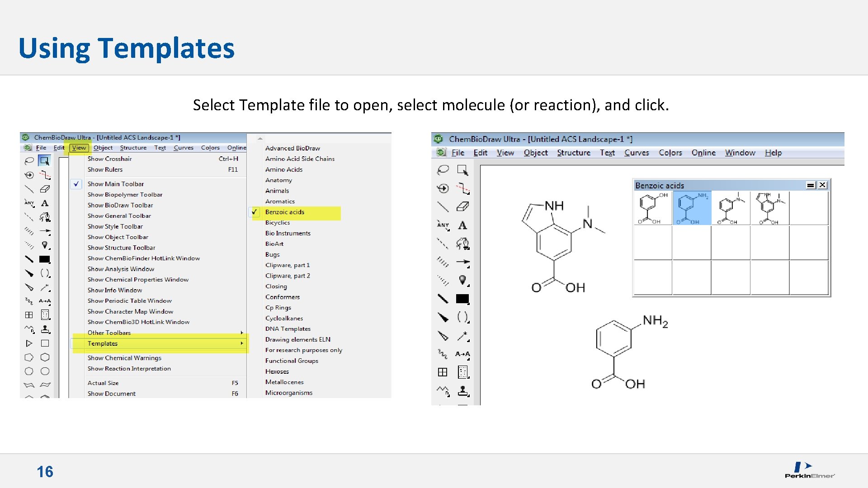Click Show Reaction Interpretation entry
Screen dimensions: 868x488
(158, 369)
